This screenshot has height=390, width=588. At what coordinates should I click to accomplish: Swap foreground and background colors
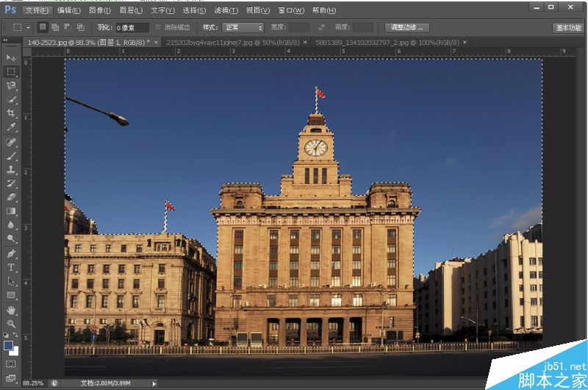click(x=15, y=335)
